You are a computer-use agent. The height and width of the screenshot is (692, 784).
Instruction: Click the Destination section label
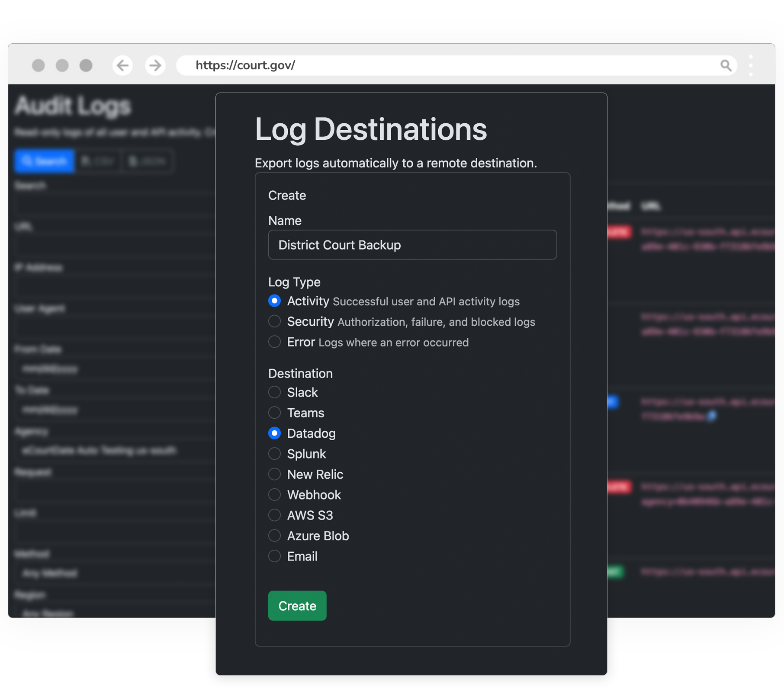300,373
